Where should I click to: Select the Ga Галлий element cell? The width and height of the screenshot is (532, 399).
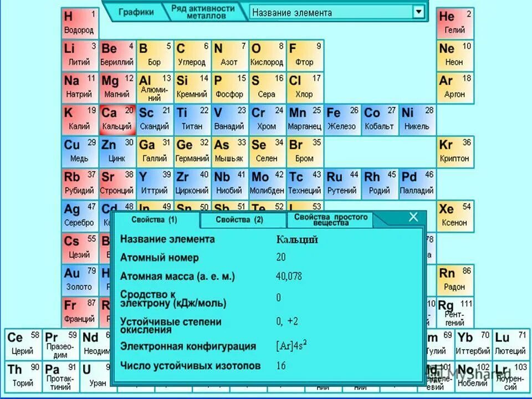coord(155,152)
